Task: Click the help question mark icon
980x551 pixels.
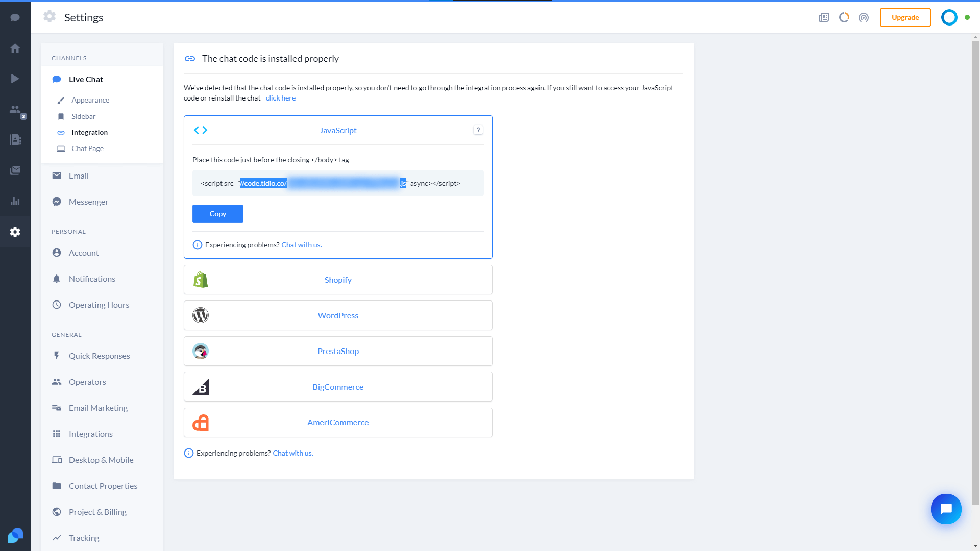Action: click(x=479, y=130)
